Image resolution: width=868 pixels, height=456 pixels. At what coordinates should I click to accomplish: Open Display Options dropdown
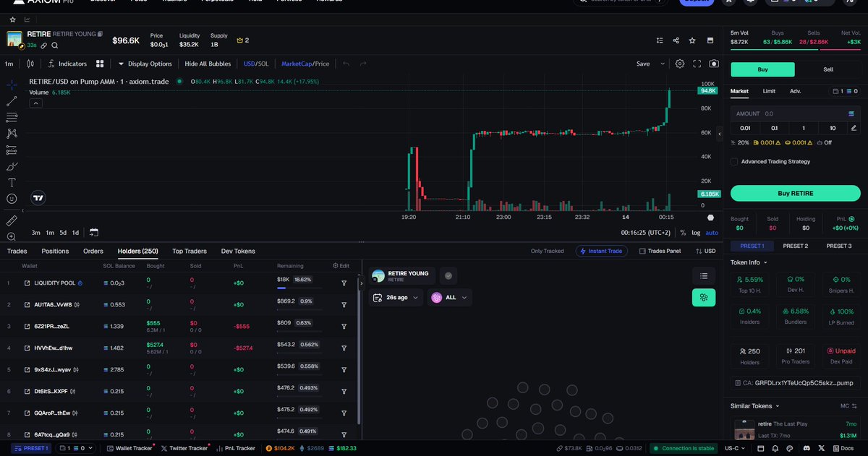click(x=145, y=64)
